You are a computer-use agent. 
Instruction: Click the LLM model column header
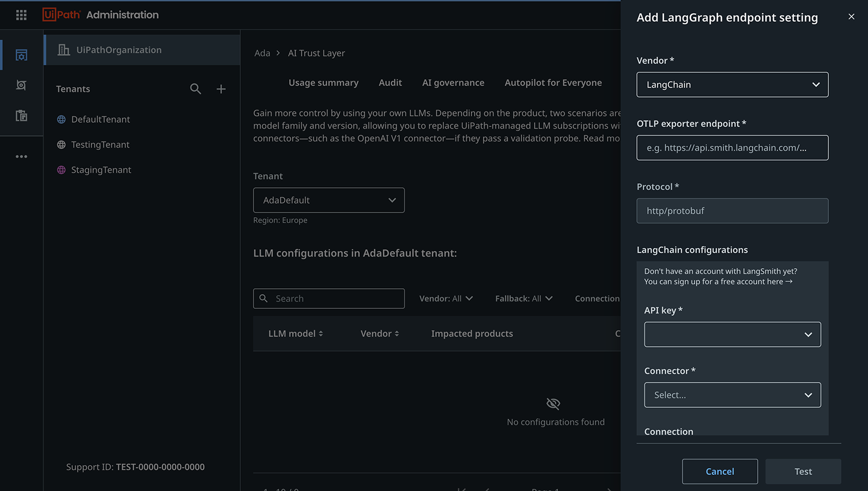[x=292, y=334]
